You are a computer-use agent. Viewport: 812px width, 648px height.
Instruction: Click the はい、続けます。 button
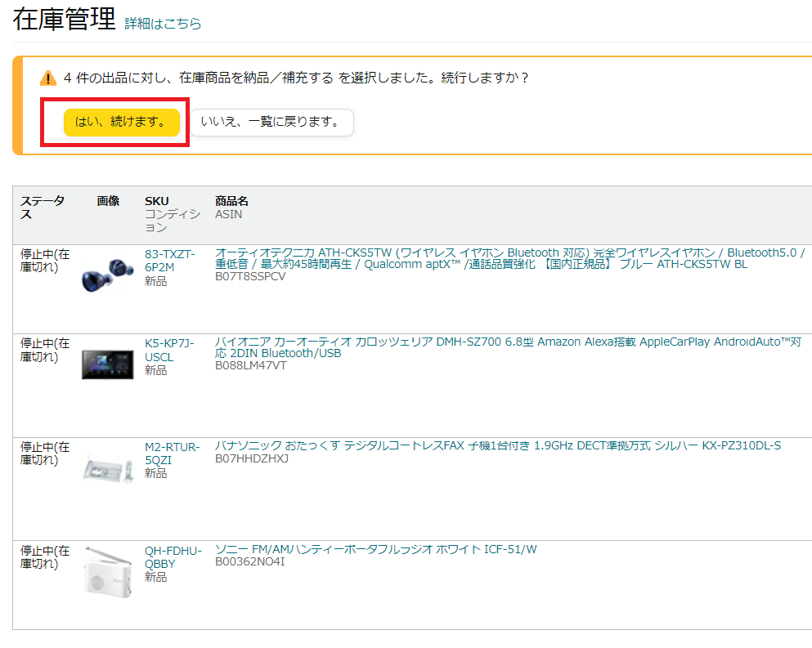(122, 122)
